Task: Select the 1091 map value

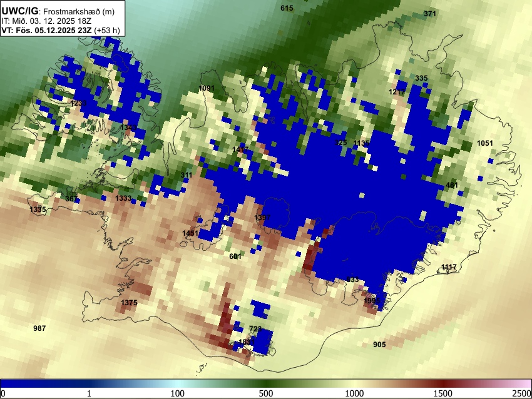Action: point(207,88)
